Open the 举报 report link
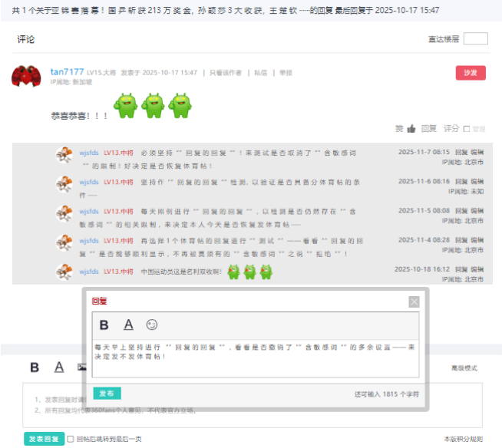The image size is (502, 448). [x=286, y=73]
